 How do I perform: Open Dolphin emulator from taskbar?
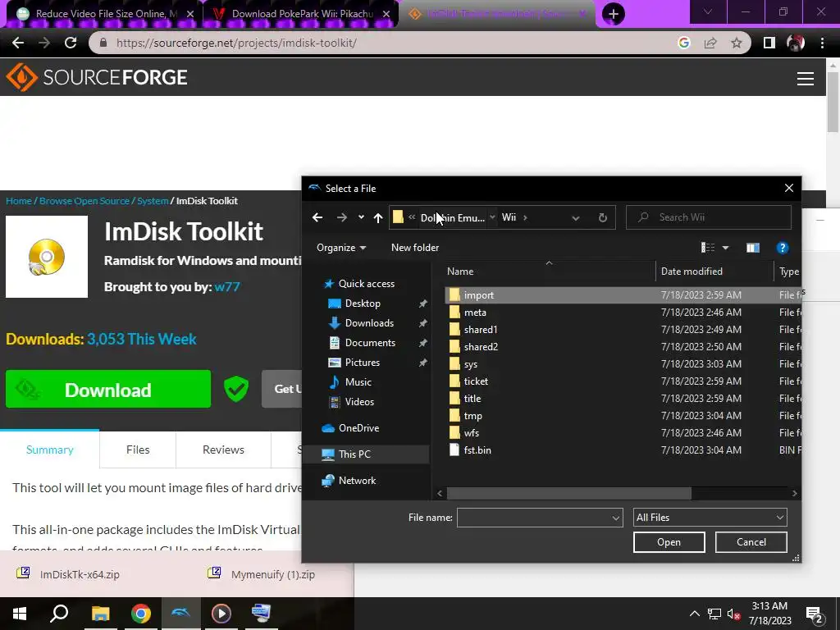[x=180, y=614]
